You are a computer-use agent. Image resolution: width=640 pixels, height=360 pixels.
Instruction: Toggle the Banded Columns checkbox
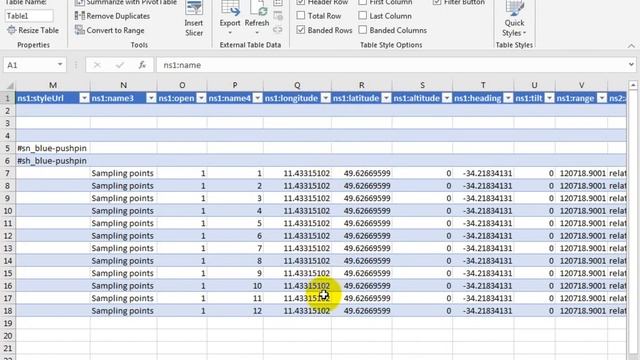[x=362, y=30]
